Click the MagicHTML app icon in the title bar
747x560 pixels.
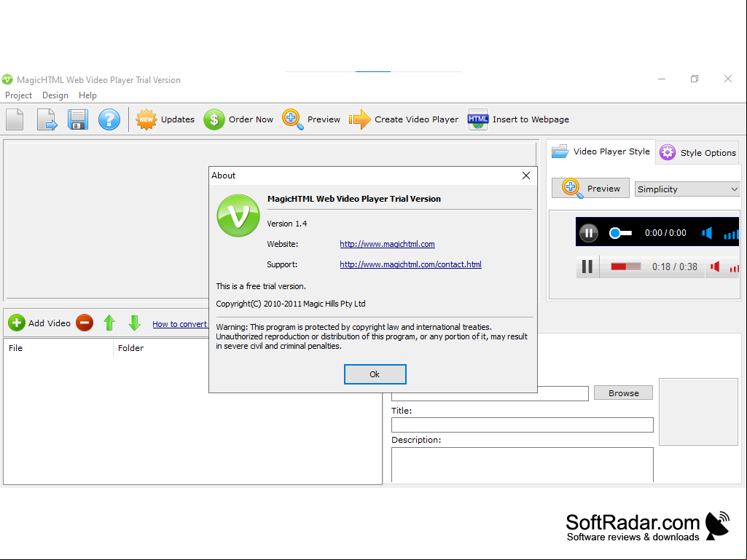click(7, 79)
